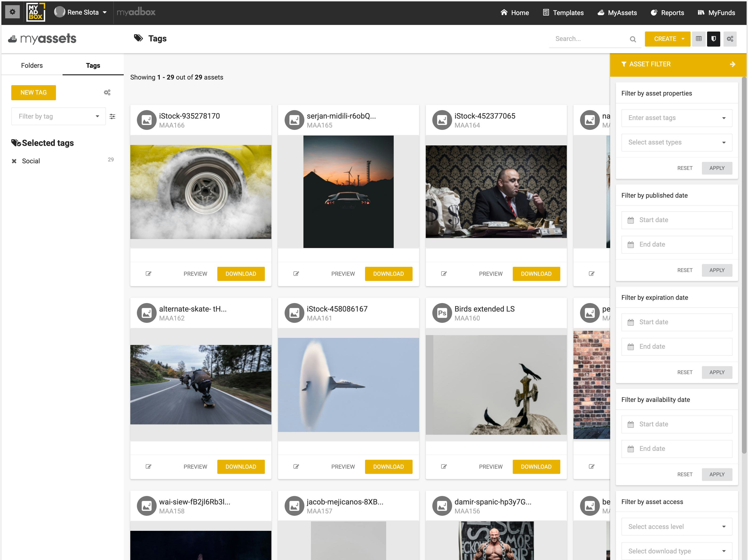Collapse Asset Filter panel with arrow
Screen dimensions: 748x560
coord(732,64)
